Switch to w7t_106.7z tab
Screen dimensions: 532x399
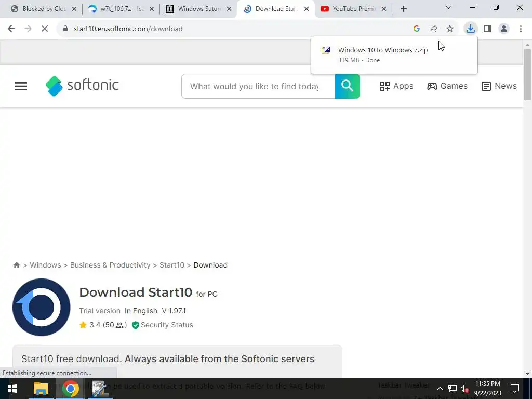tap(122, 9)
